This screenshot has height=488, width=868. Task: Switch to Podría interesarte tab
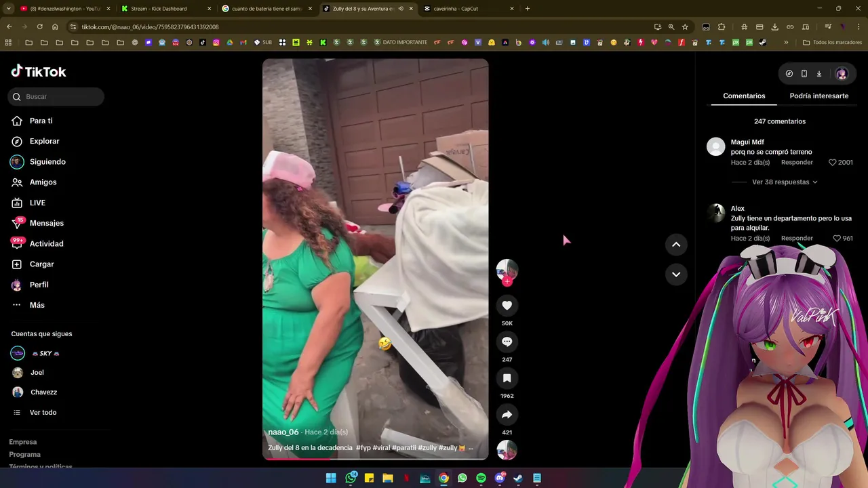pyautogui.click(x=818, y=96)
